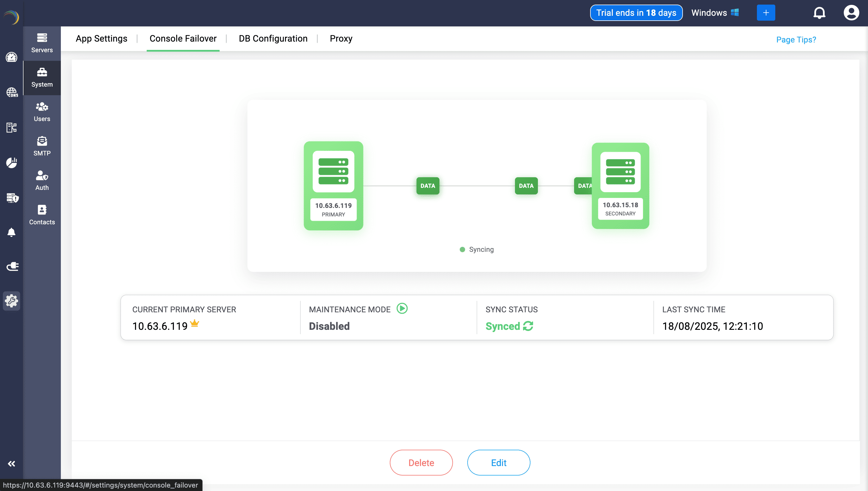Click the Synced refresh icon
868x491 pixels.
click(528, 326)
